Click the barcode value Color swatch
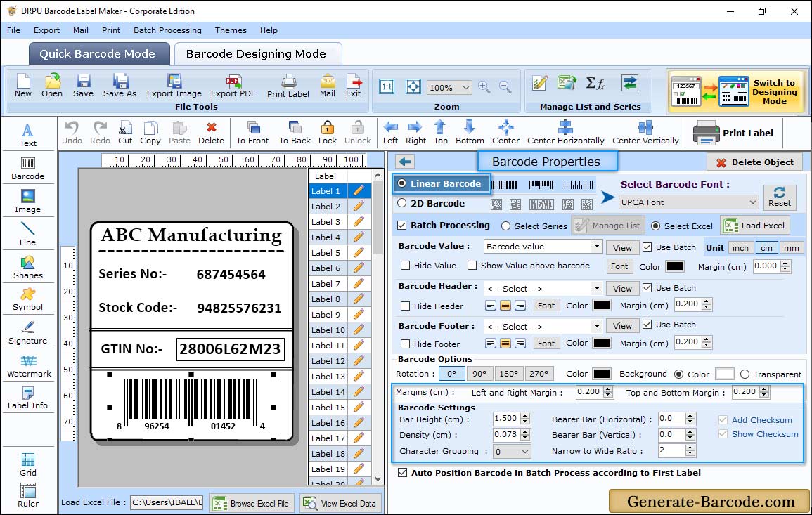The image size is (812, 515). point(674,266)
